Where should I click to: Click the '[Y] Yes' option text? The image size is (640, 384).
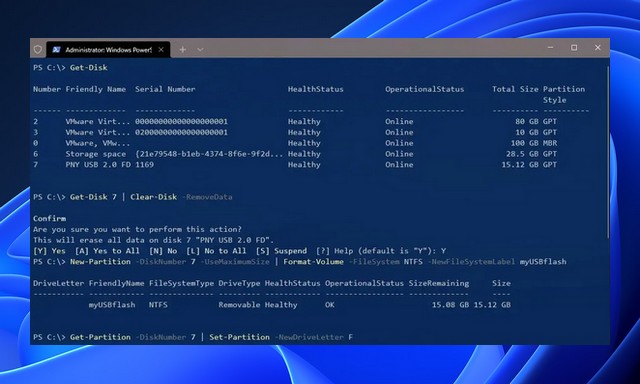pyautogui.click(x=49, y=251)
